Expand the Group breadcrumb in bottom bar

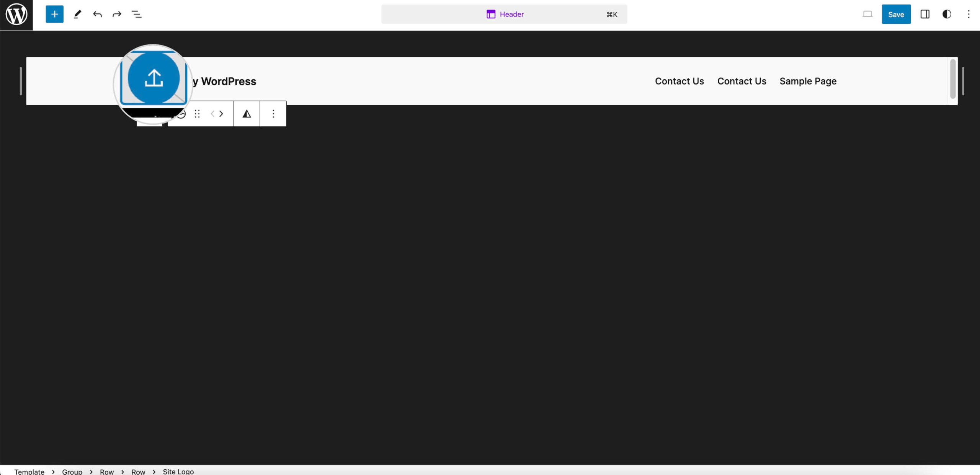[70, 471]
